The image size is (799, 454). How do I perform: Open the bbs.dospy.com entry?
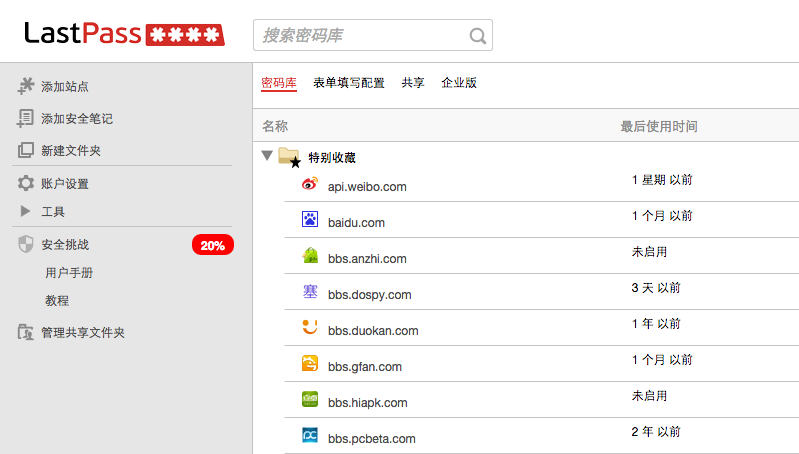tap(369, 295)
